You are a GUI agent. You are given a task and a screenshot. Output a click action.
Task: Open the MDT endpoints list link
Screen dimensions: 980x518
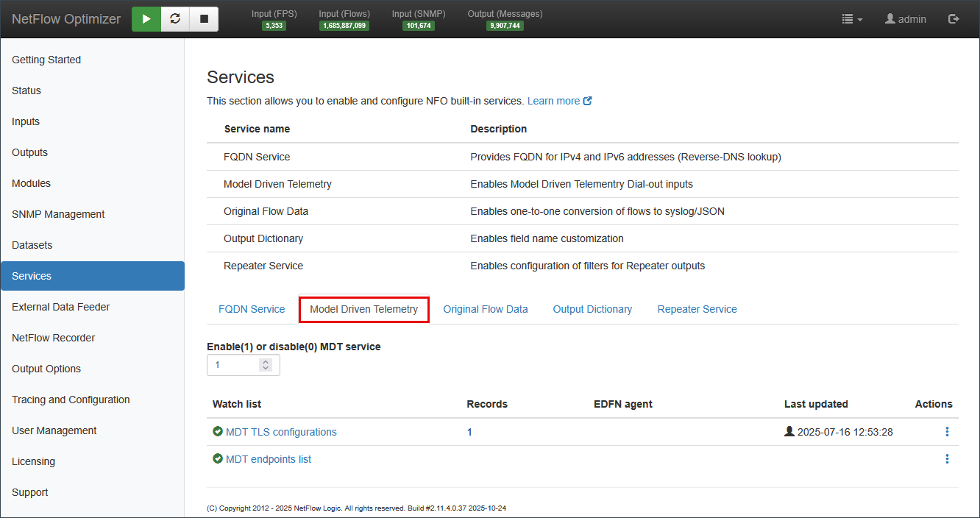click(269, 460)
